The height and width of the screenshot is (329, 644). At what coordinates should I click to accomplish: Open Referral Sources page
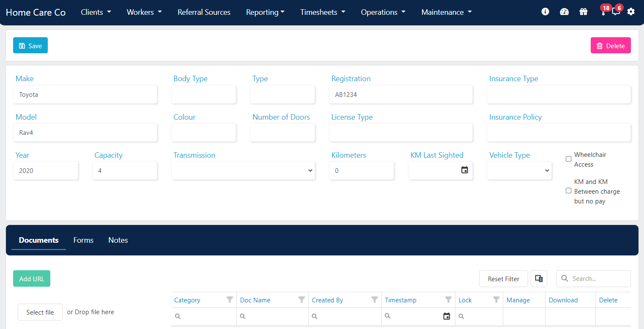tap(204, 12)
